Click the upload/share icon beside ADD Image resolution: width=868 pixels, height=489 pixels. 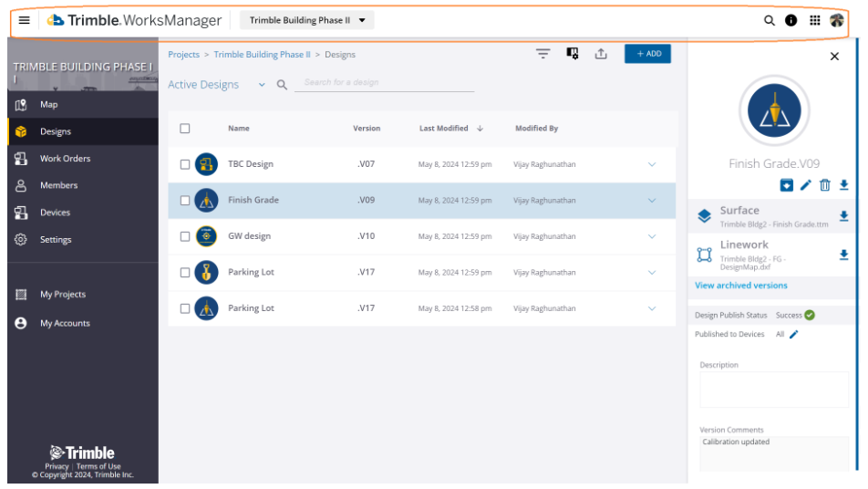pos(601,54)
